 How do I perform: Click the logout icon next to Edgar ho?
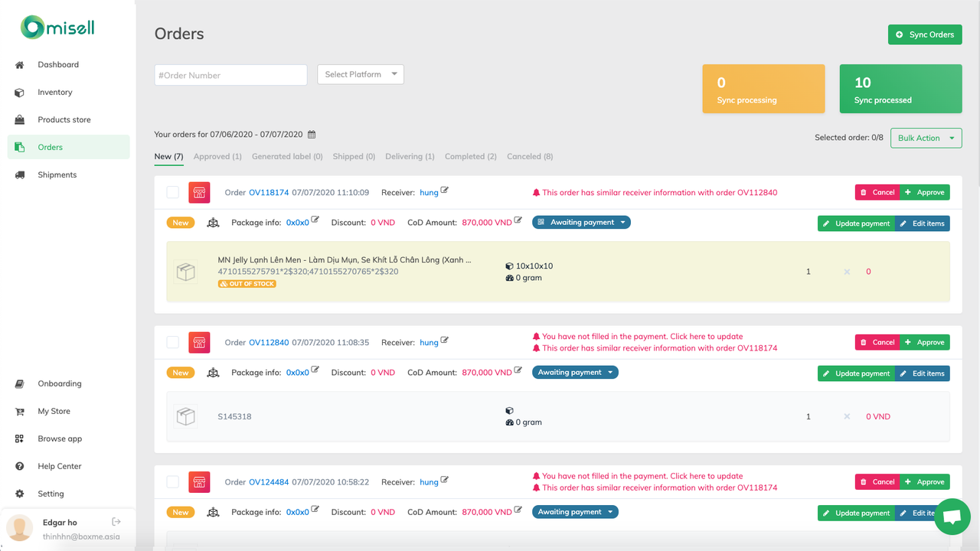[116, 520]
